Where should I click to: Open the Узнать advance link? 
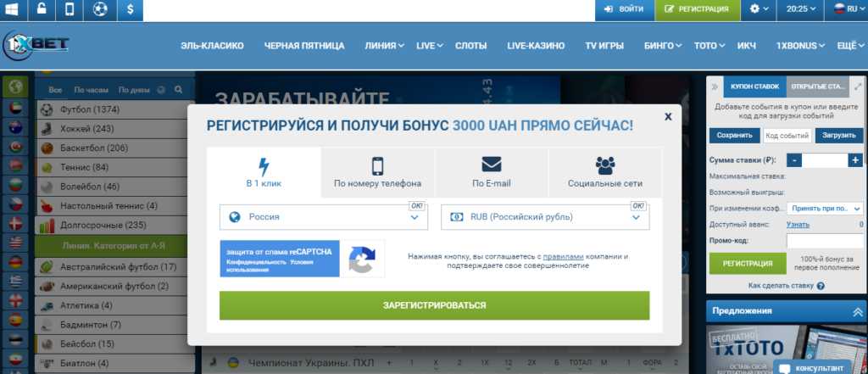798,225
